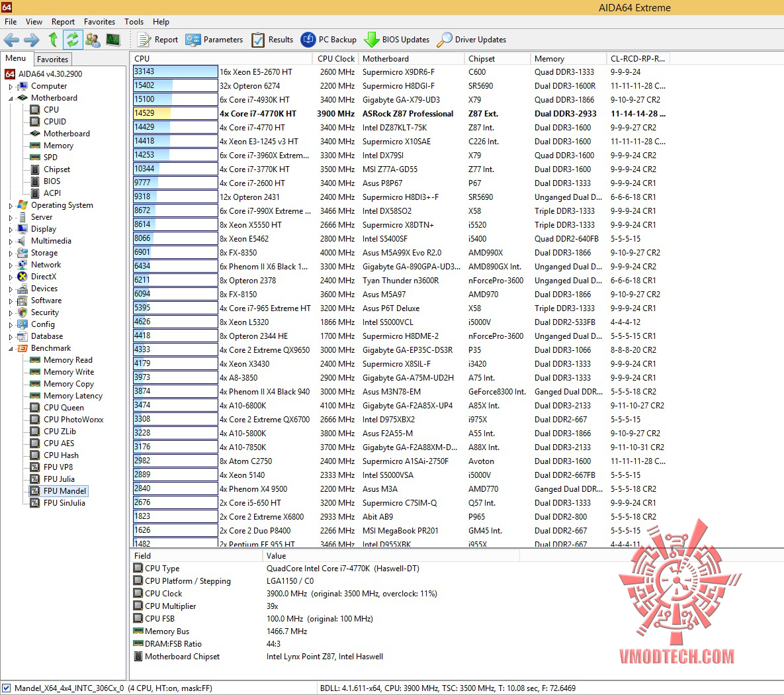Click the Forward arrow toolbar icon
784x695 pixels.
point(32,40)
